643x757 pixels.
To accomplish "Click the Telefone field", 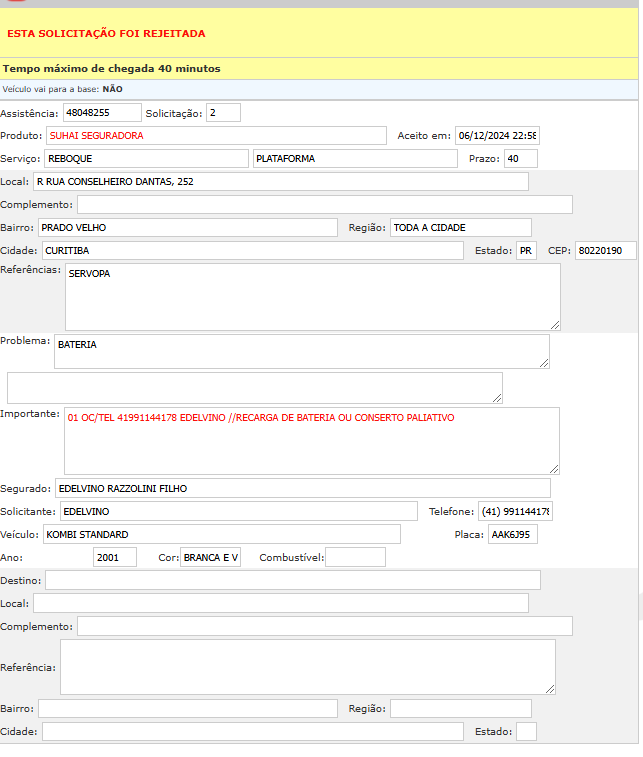I will coord(514,511).
